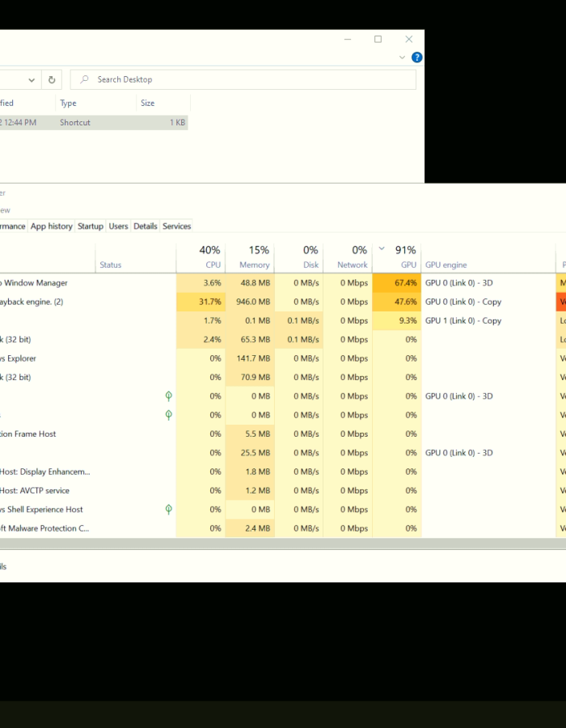Viewport: 566px width, 728px height.
Task: Select the Shortcut file row in File Explorer
Action: coord(94,123)
